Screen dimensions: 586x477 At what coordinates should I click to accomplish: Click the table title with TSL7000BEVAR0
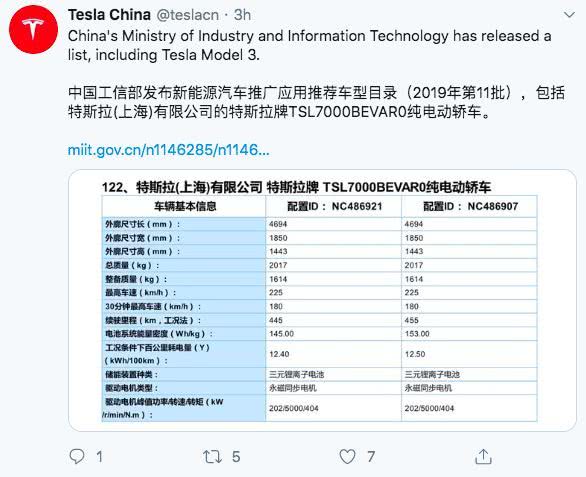click(296, 187)
